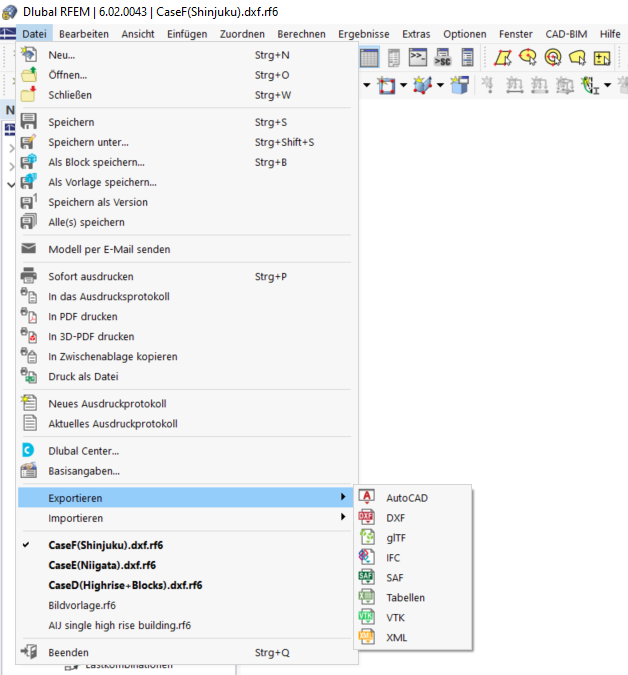628x675 pixels.
Task: Select In das Ausdrucksprotokoll entry
Action: [108, 296]
